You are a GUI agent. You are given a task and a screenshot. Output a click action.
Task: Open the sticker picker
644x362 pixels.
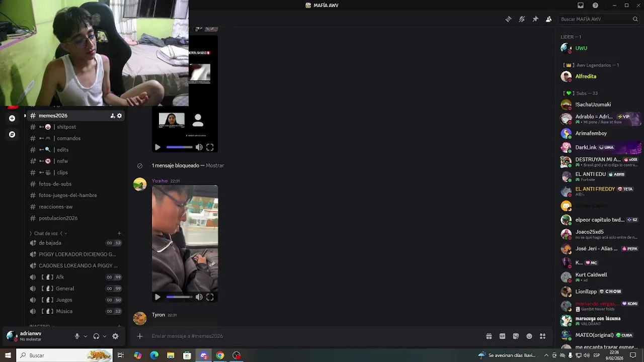click(516, 336)
